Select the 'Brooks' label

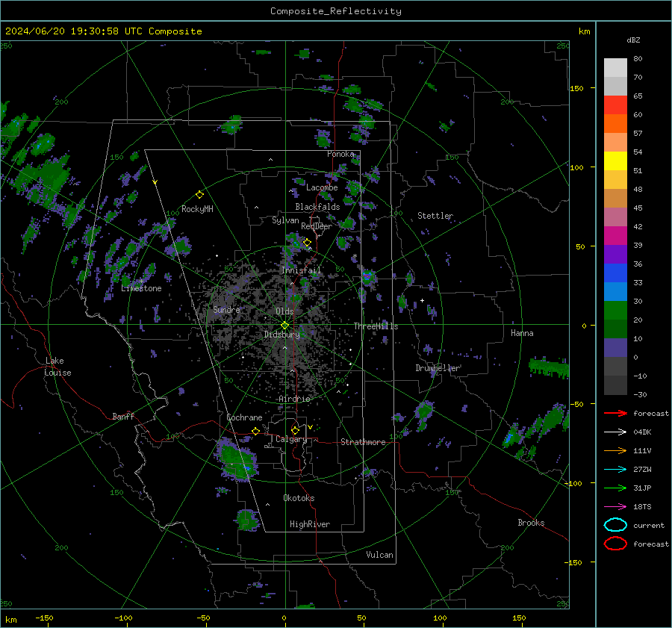[x=531, y=523]
